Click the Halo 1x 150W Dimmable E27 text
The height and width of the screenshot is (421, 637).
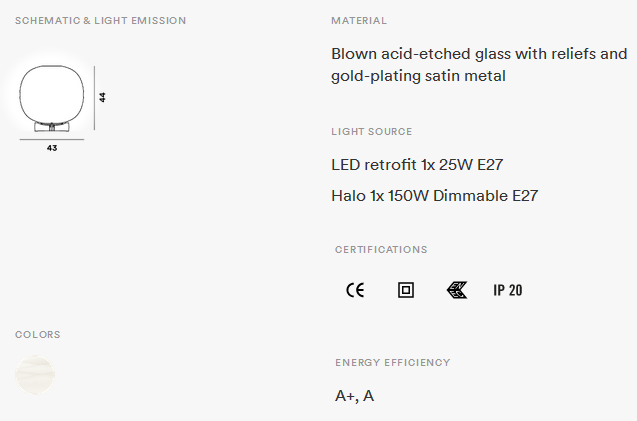click(435, 196)
